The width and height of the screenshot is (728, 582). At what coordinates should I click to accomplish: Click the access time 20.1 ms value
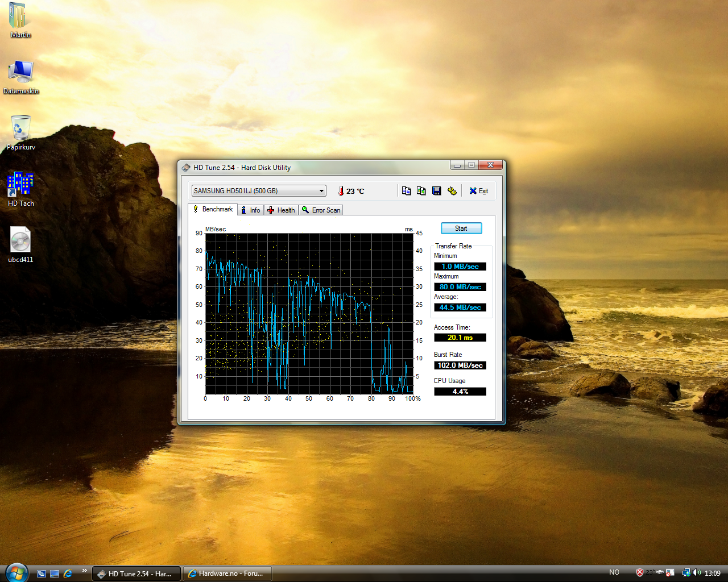coord(460,338)
